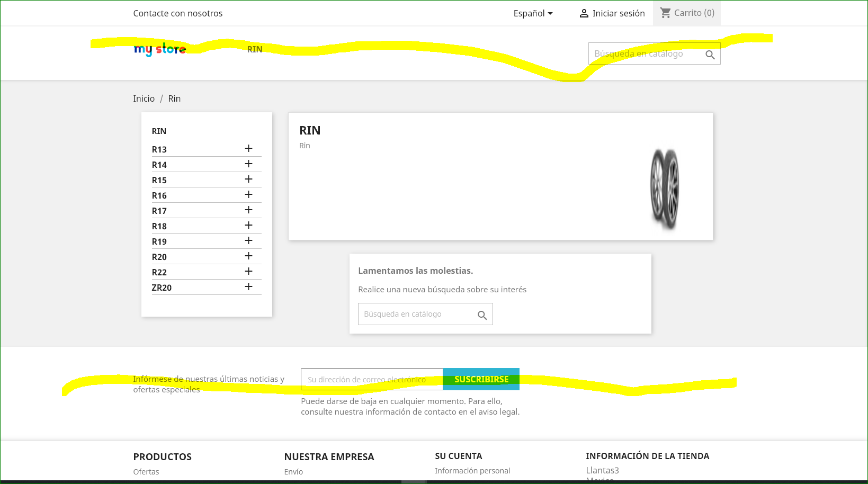Click the Contacte con nosotros link
Image resolution: width=868 pixels, height=484 pixels.
[x=178, y=13]
